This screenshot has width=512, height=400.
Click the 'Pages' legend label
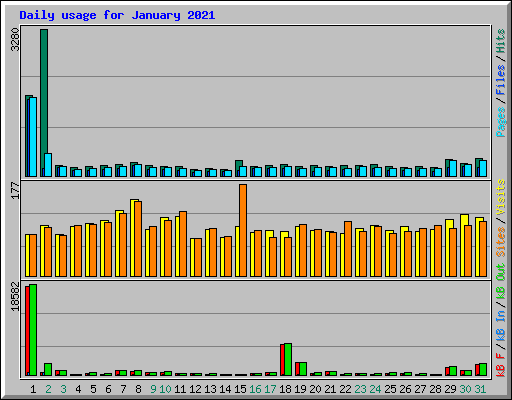[501, 122]
